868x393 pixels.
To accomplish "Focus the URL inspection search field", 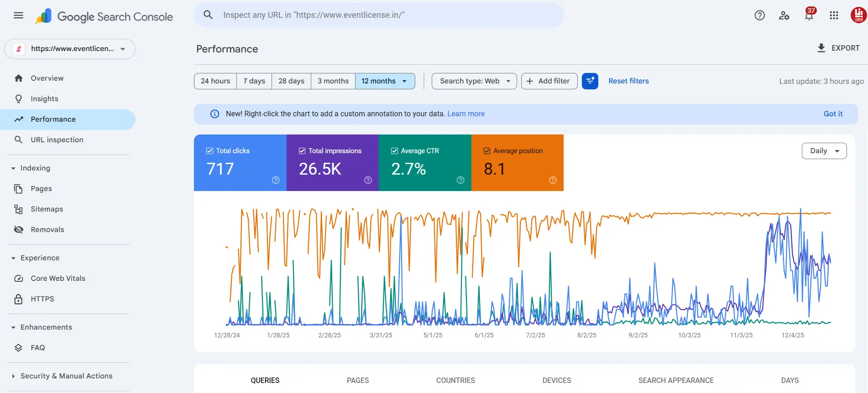I will [379, 15].
